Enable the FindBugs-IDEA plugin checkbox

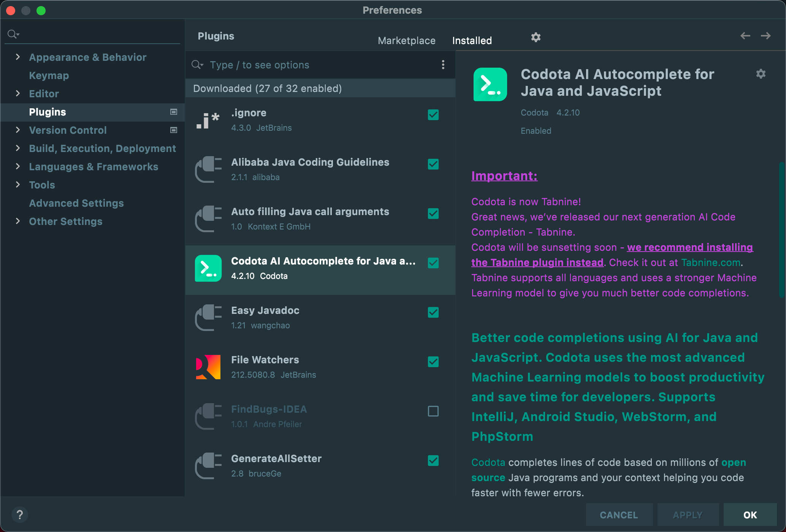(x=433, y=411)
